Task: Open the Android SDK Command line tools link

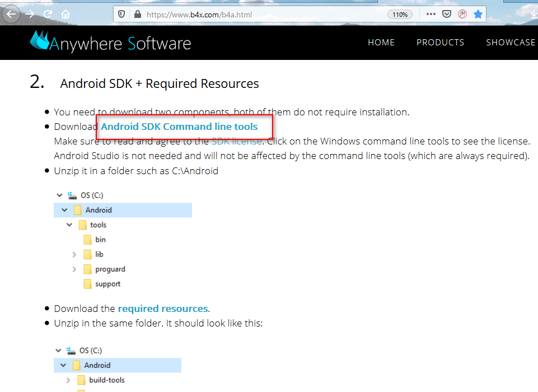Action: click(179, 127)
